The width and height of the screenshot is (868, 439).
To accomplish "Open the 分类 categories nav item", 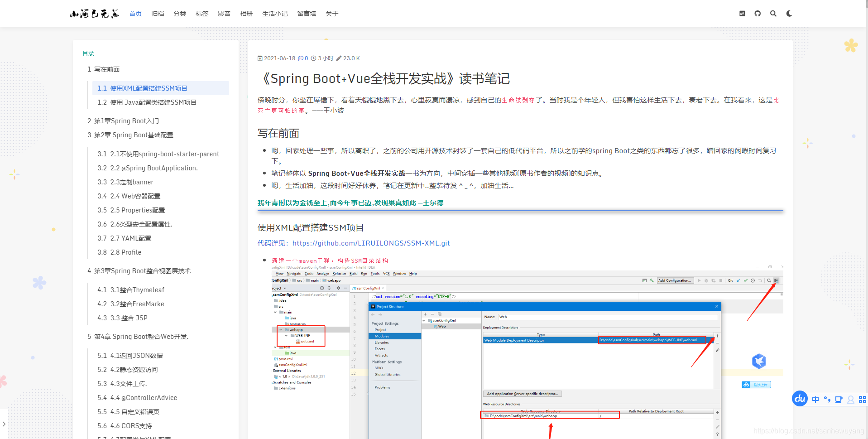I will click(x=180, y=14).
